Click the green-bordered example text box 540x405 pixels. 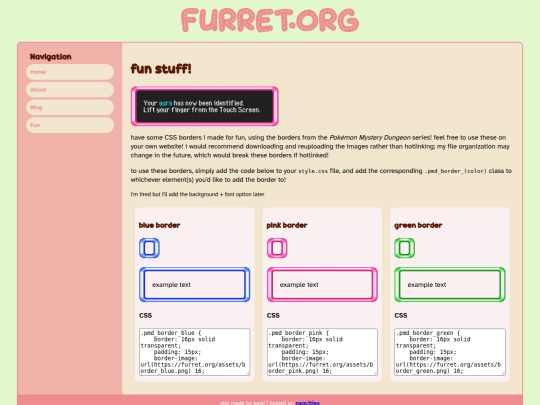coord(450,284)
